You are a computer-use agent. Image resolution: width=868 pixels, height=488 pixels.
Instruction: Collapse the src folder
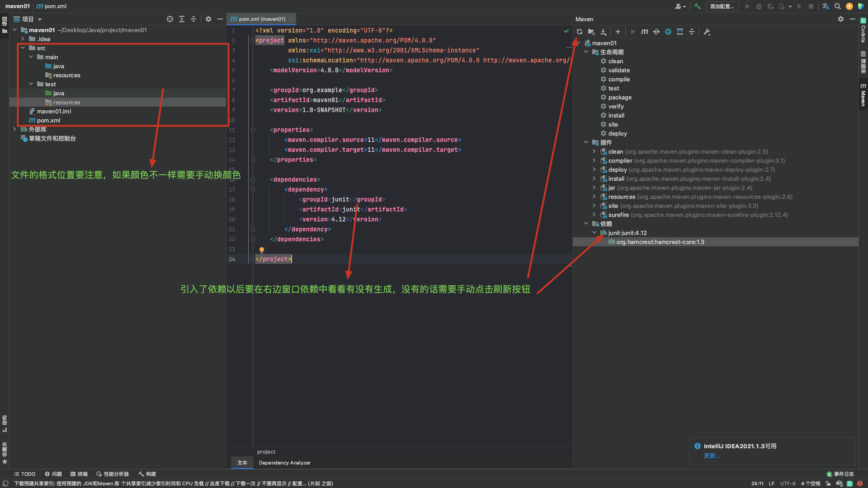(x=23, y=48)
